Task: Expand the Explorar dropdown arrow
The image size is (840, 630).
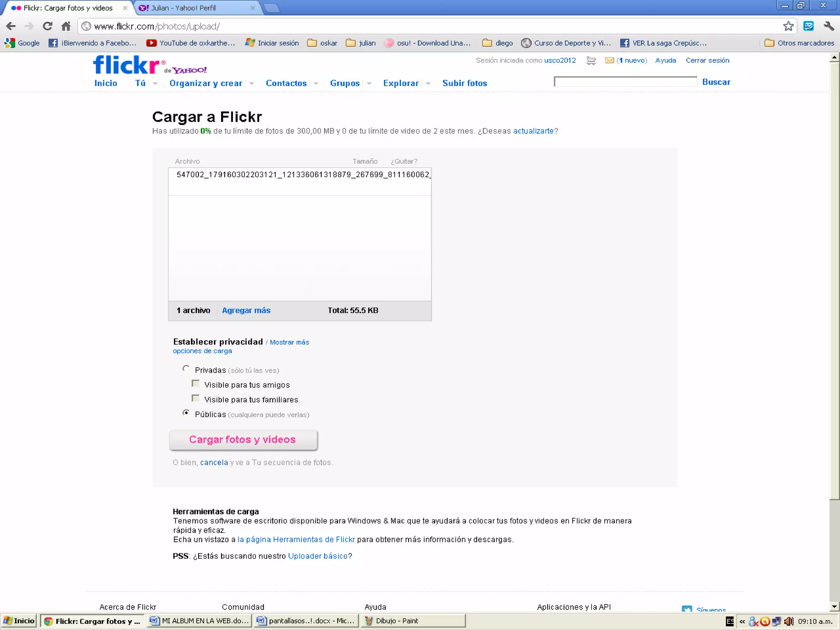Action: (428, 84)
